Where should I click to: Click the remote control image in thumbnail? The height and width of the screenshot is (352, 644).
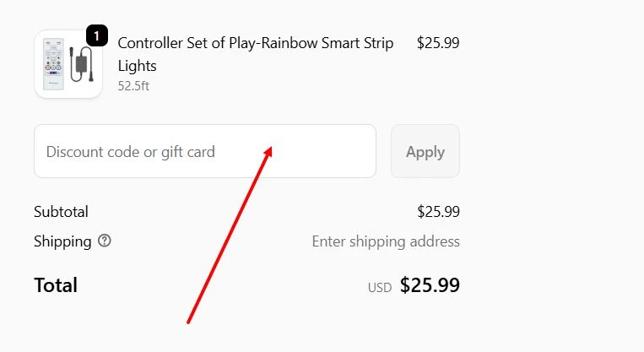click(x=54, y=65)
